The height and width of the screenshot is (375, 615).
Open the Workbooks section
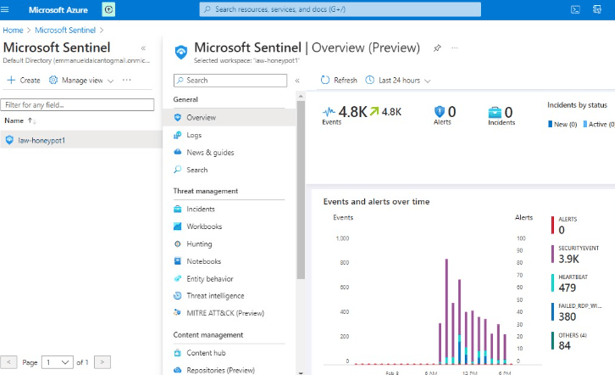(x=204, y=226)
